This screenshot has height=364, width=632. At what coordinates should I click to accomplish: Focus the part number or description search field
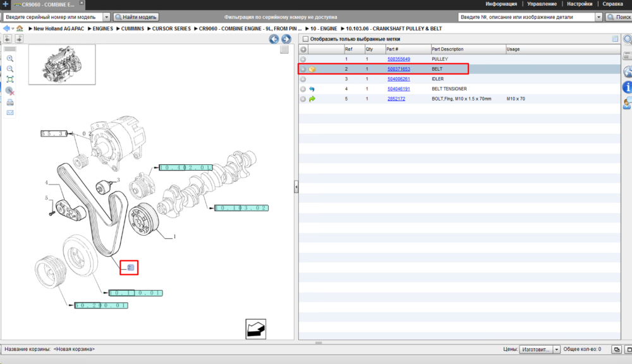526,17
